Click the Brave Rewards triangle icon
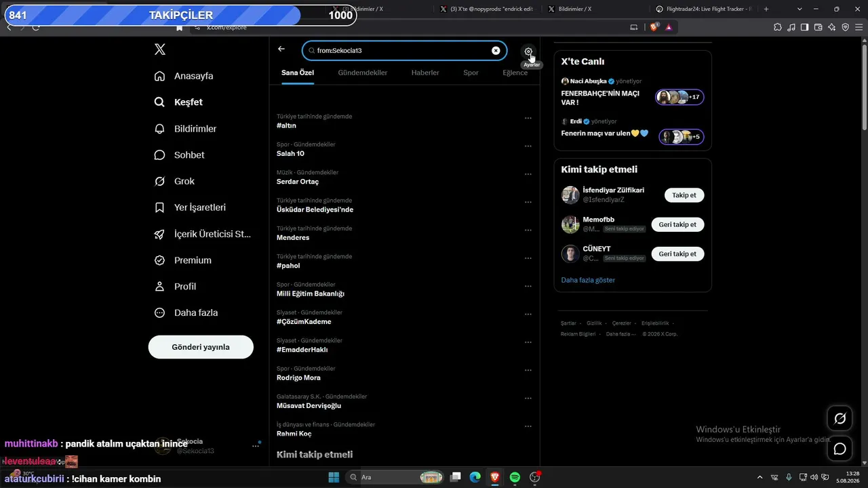This screenshot has height=488, width=868. point(669,27)
